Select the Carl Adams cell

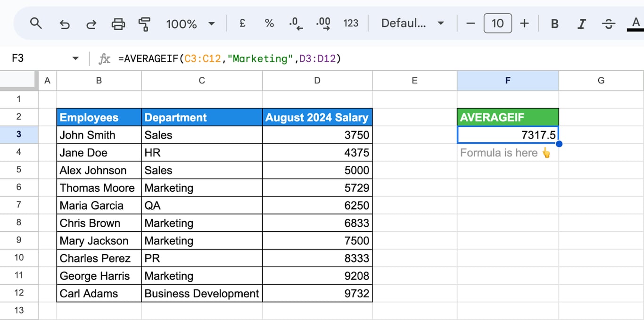(x=99, y=293)
